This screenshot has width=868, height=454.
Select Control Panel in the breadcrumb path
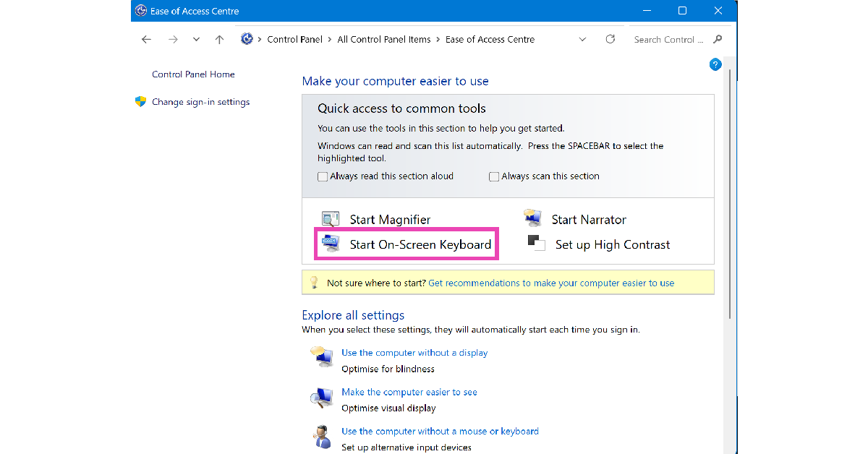(x=295, y=39)
